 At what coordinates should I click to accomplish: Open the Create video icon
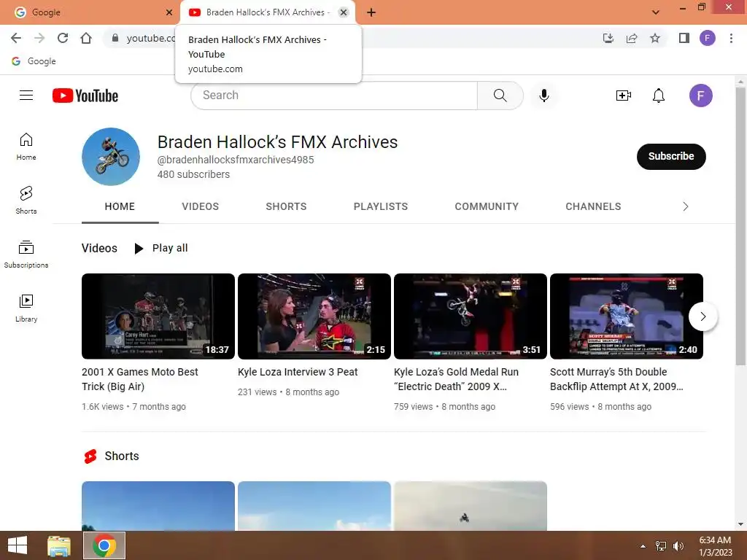tap(624, 96)
